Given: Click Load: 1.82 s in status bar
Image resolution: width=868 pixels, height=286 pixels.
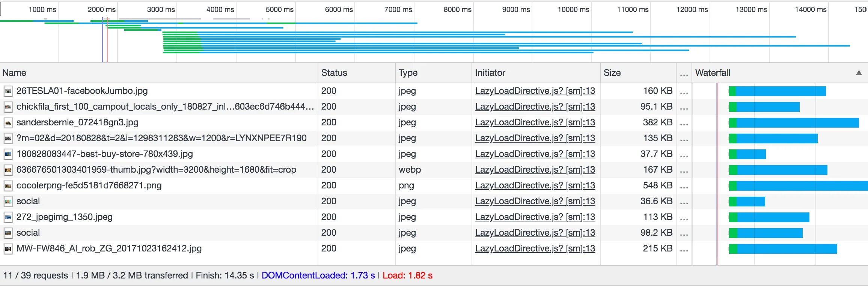Looking at the screenshot, I should point(407,275).
